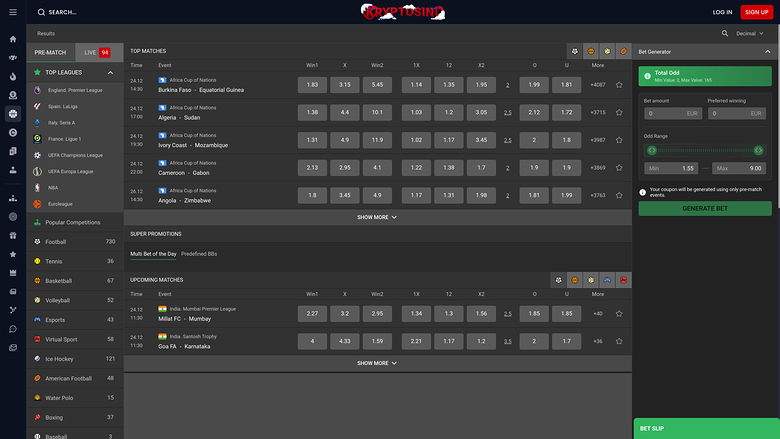The image size is (780, 439).
Task: Click the info icon beside the coupon notice
Action: (x=642, y=192)
